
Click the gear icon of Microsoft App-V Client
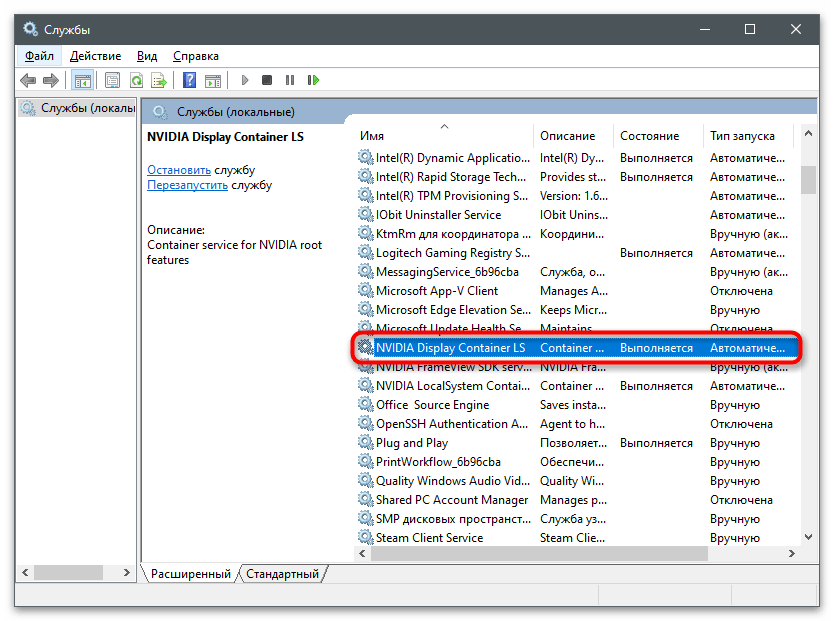(x=365, y=290)
